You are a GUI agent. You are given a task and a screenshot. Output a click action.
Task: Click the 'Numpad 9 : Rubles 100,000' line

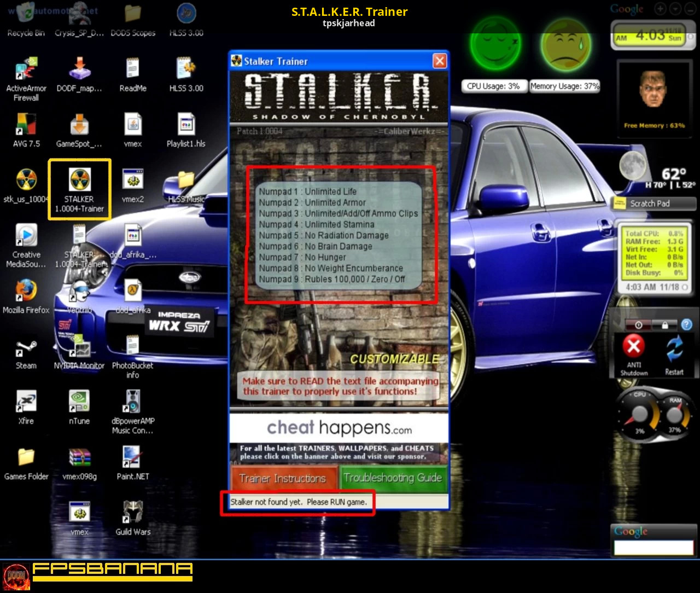pyautogui.click(x=332, y=279)
